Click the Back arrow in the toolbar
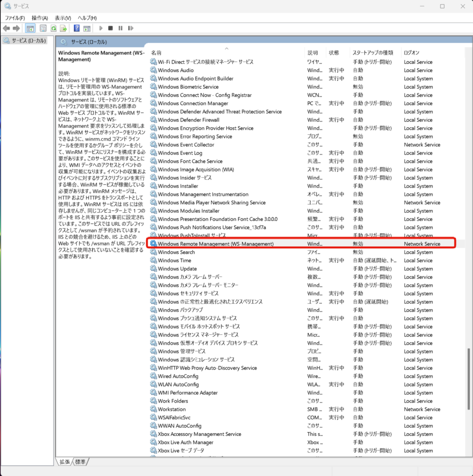Viewport: 473px width, 476px height. (x=7, y=28)
